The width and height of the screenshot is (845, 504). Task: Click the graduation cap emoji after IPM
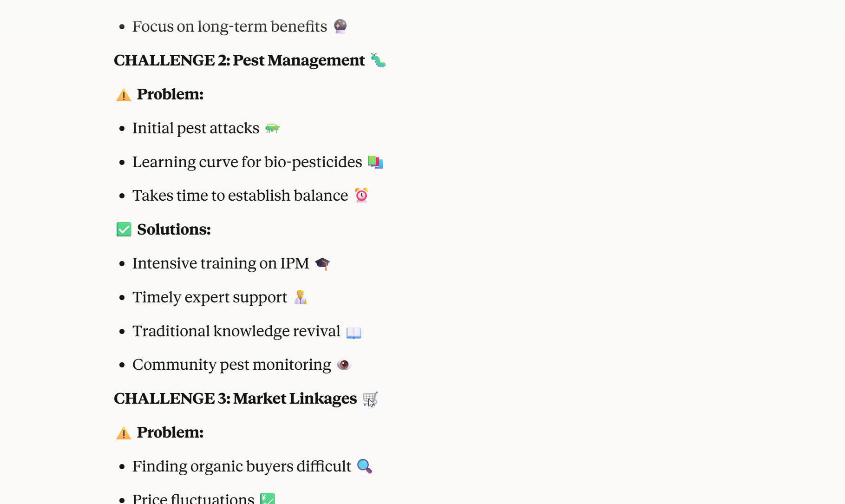322,263
